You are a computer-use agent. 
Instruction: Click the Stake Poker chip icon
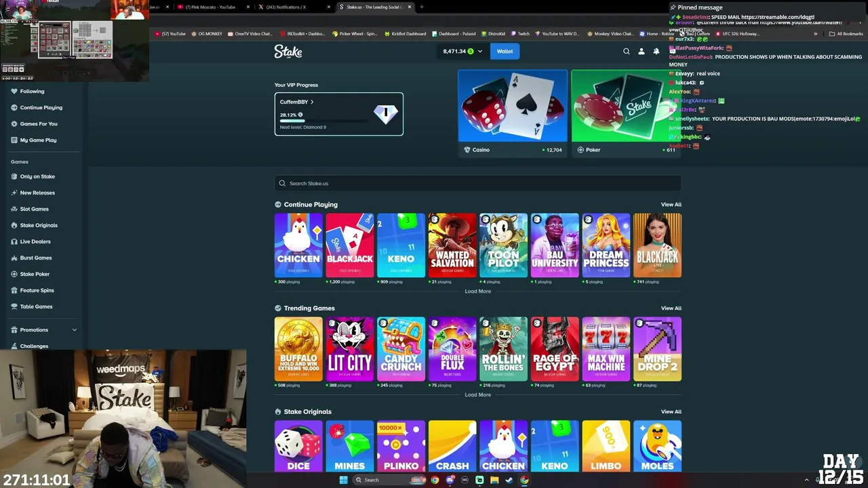14,274
